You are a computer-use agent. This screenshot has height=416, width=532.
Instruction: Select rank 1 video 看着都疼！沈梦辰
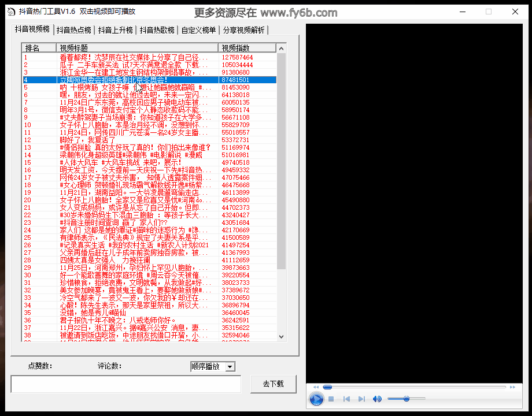point(150,57)
